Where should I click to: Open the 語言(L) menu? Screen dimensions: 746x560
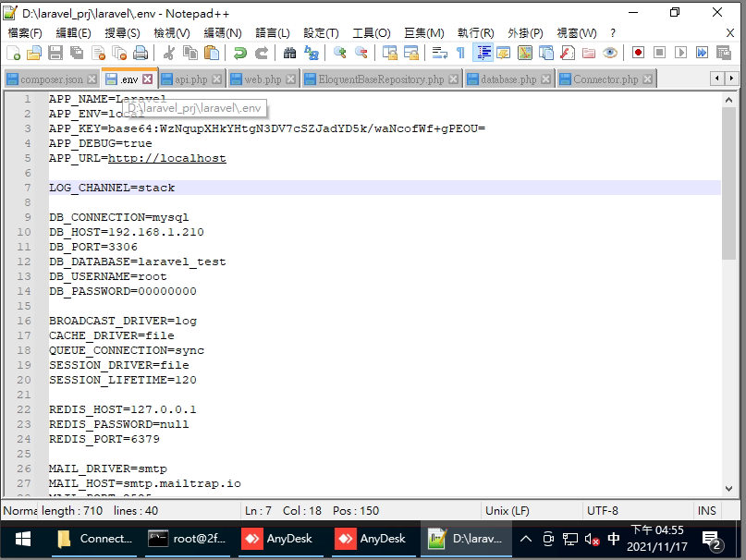[273, 33]
